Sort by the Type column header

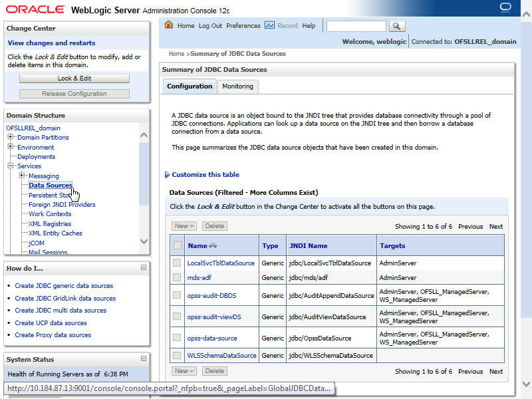click(x=270, y=245)
